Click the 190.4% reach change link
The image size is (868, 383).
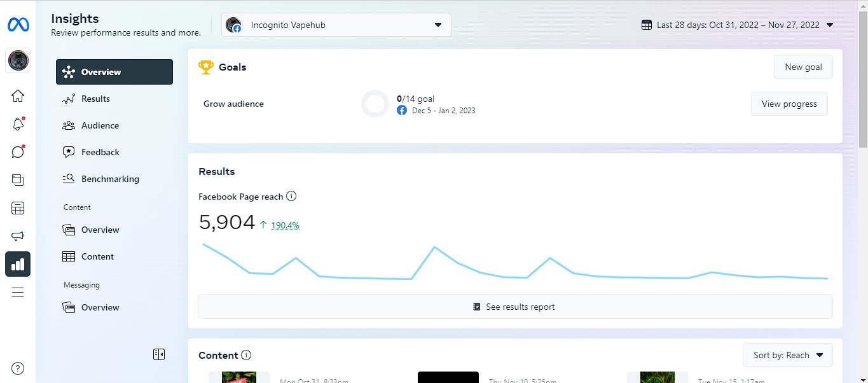pyautogui.click(x=285, y=225)
